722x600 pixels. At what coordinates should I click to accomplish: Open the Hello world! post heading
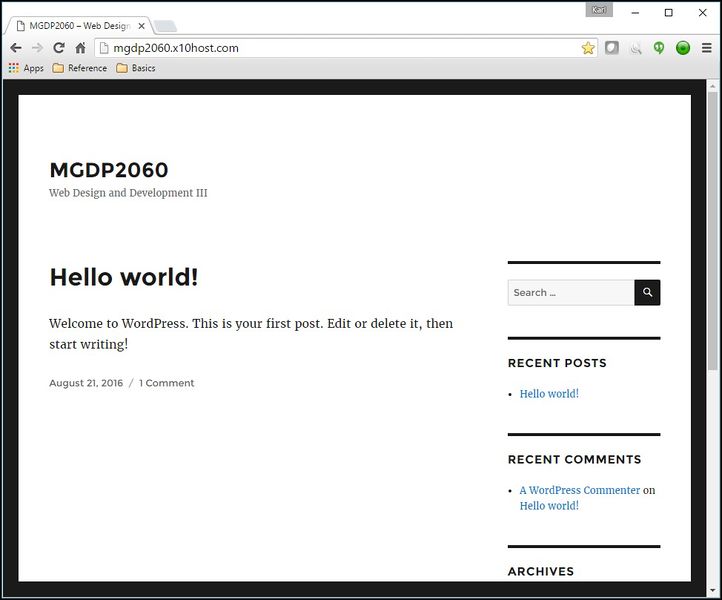click(124, 277)
